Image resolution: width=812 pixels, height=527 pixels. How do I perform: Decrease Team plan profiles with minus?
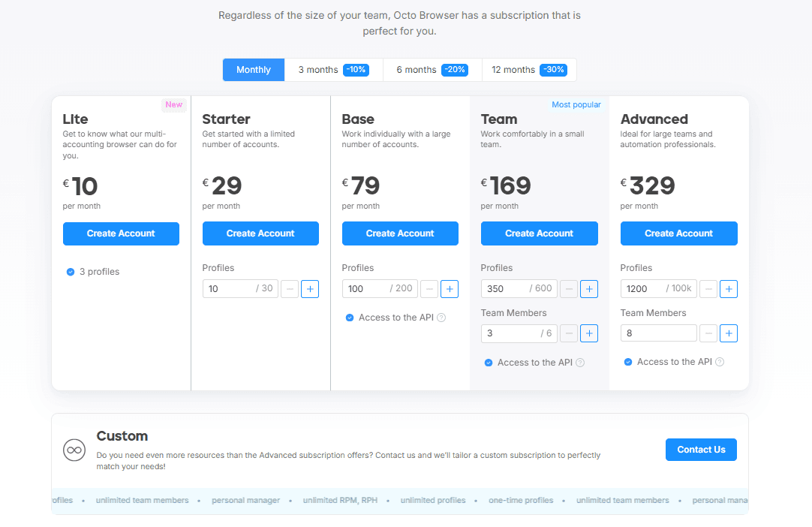click(x=569, y=289)
